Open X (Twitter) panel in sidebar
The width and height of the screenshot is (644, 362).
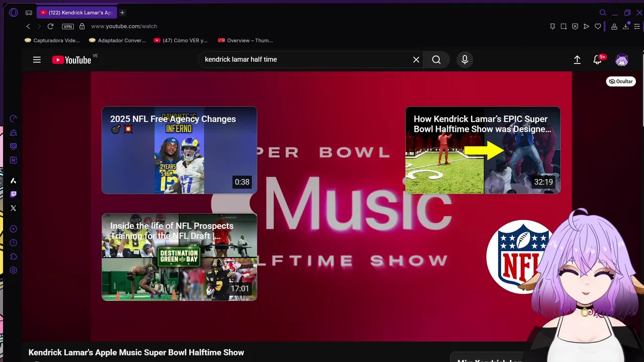[x=14, y=208]
